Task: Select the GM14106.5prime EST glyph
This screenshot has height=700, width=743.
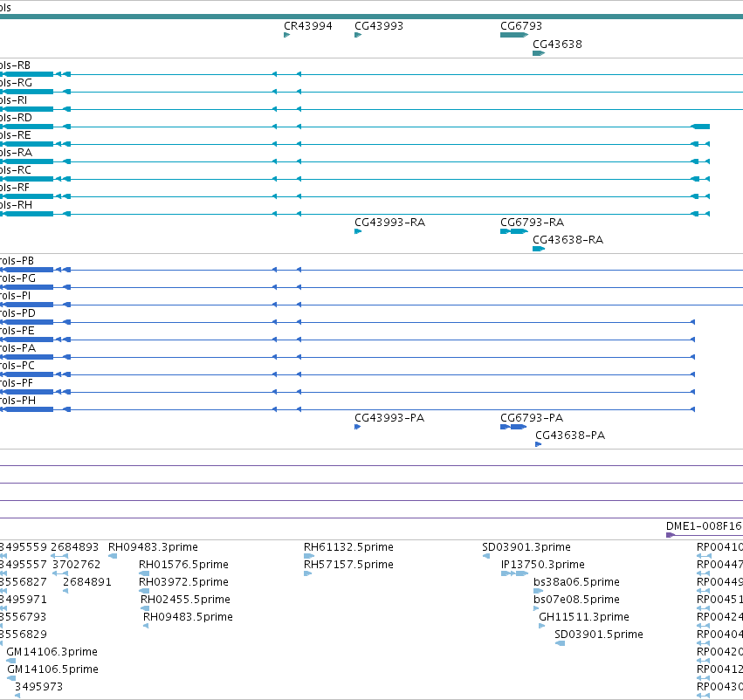Action: (11, 678)
